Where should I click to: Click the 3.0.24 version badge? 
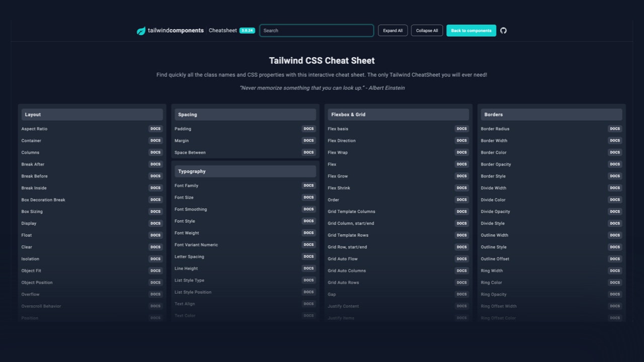[247, 31]
